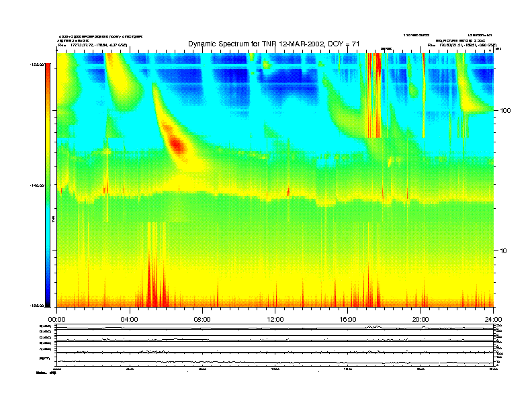This screenshot has width=532, height=411.
Task: Click the '12:00' time axis label
Action: 275,320
